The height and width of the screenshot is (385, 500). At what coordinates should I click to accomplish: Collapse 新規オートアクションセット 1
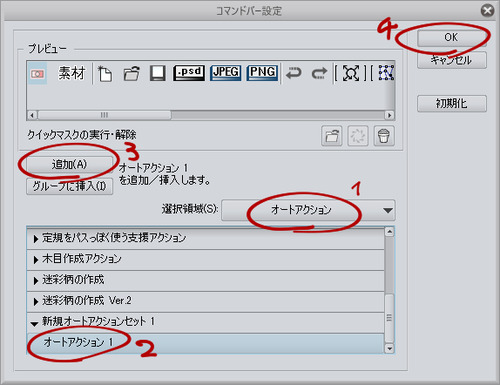pyautogui.click(x=34, y=323)
